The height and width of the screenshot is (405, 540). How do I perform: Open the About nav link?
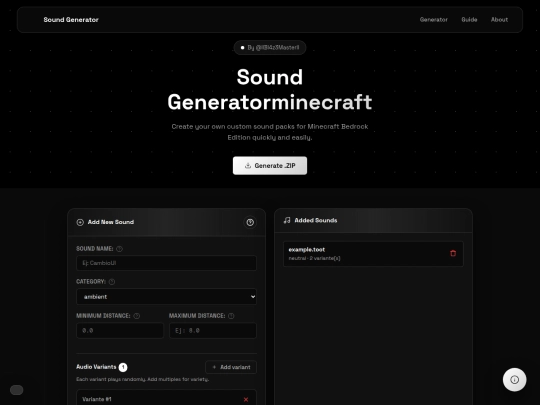pos(499,20)
